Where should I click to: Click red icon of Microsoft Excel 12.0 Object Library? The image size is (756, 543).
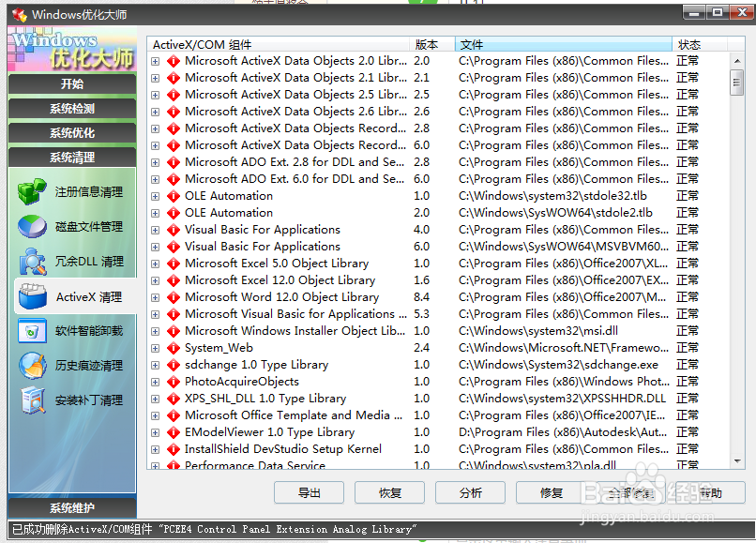[174, 280]
